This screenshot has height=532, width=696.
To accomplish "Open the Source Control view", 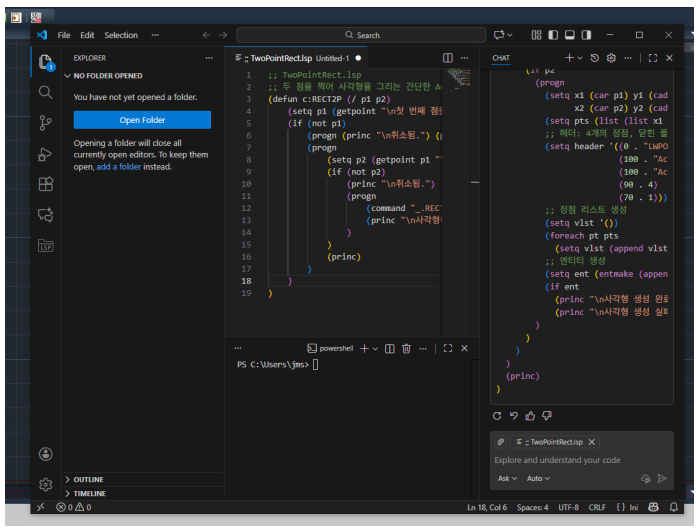I will point(45,123).
